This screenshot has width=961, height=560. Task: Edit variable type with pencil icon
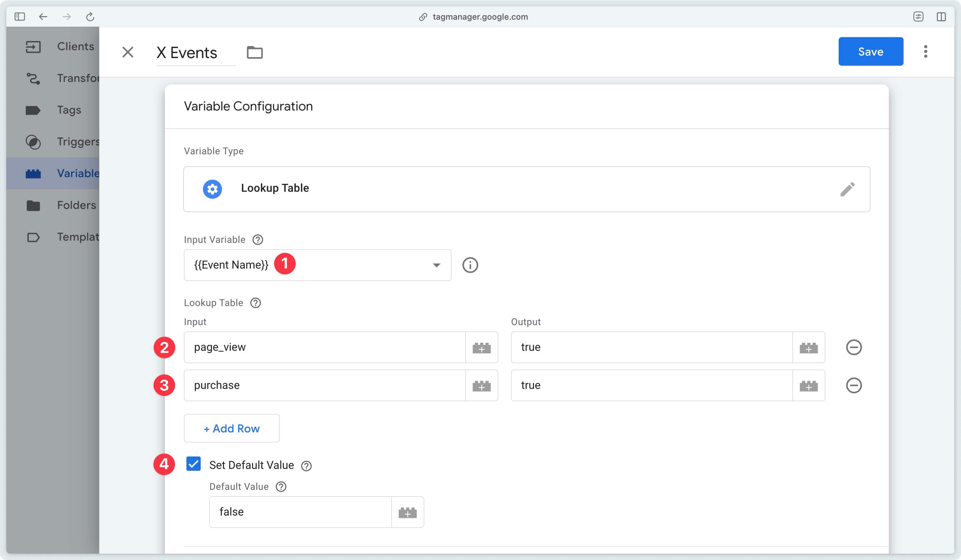[x=847, y=189]
